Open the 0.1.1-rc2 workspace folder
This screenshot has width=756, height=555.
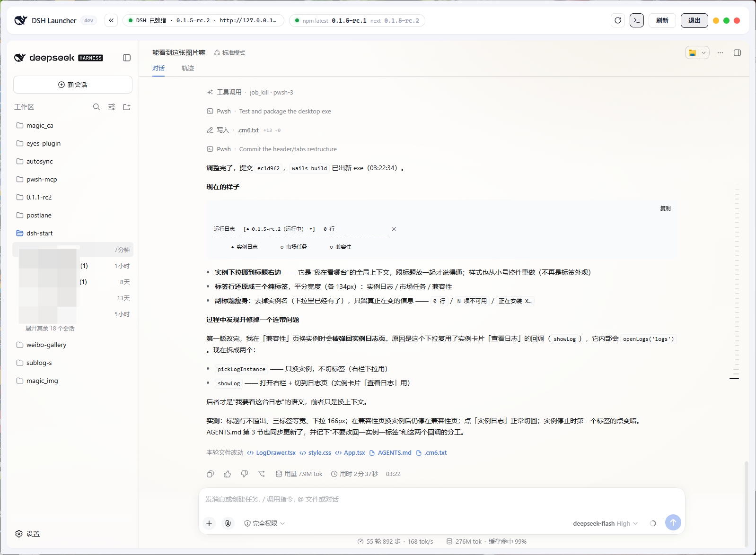tap(73, 197)
